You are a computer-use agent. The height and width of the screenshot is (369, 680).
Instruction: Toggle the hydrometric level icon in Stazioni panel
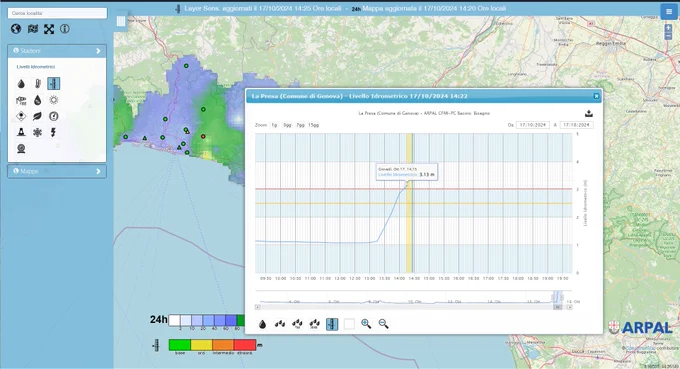coord(54,84)
